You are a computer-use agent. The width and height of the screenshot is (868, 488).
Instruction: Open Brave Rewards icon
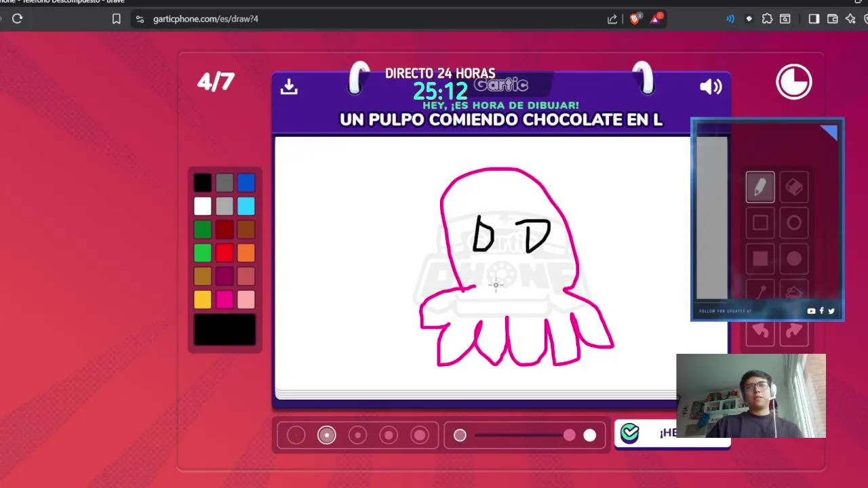coord(656,19)
